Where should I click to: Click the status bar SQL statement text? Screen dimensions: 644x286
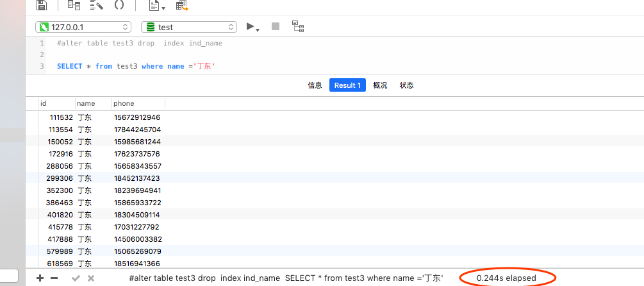[286, 278]
